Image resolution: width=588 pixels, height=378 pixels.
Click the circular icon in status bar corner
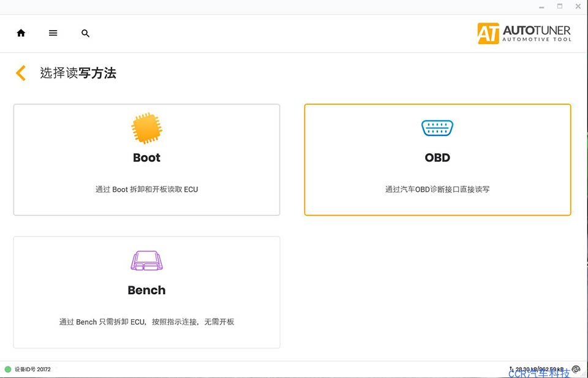click(576, 369)
